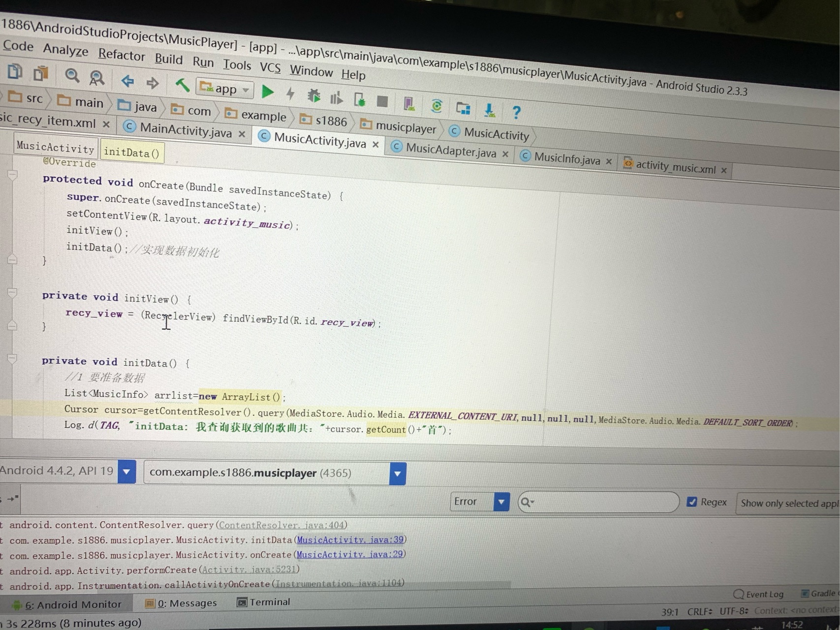Click the Paste clipboard icon
The height and width of the screenshot is (630, 840).
(x=41, y=73)
